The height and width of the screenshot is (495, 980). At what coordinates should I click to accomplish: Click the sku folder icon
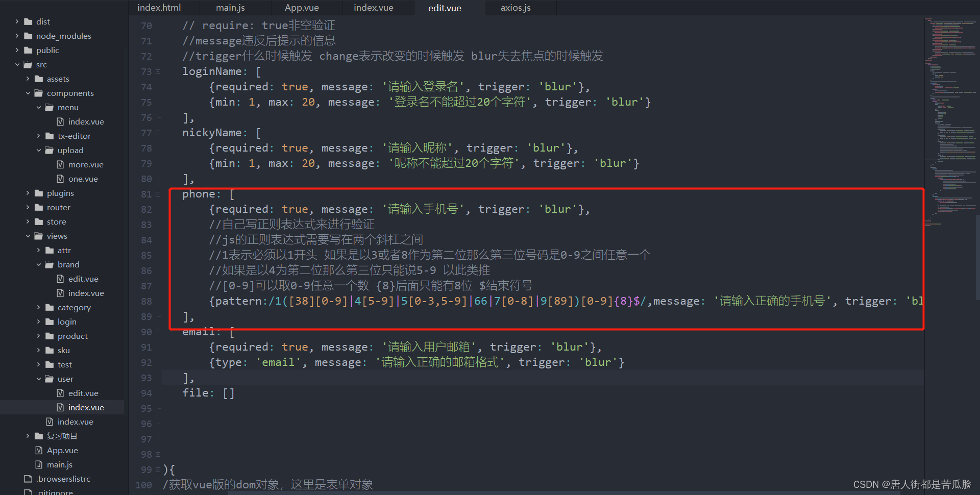click(x=50, y=350)
